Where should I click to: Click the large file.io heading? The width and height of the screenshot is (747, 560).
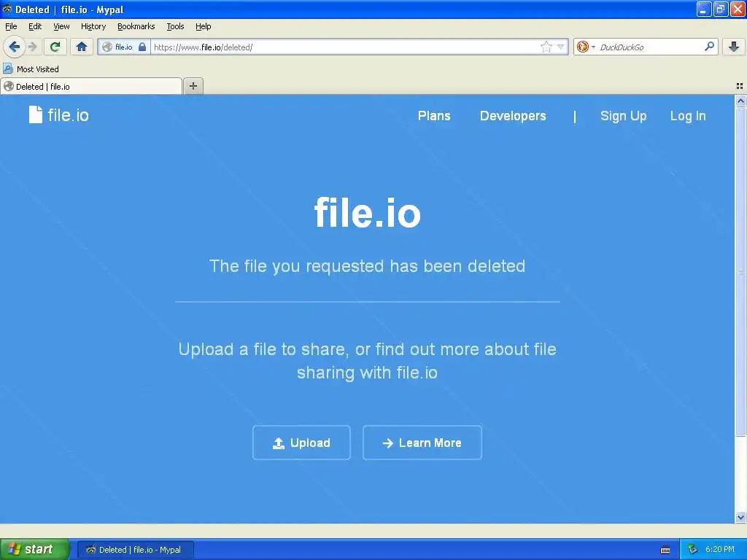[368, 213]
